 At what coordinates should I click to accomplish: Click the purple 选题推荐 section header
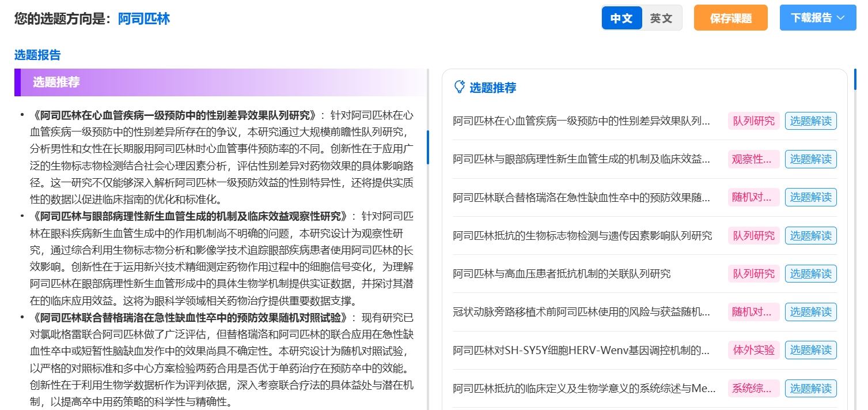220,82
